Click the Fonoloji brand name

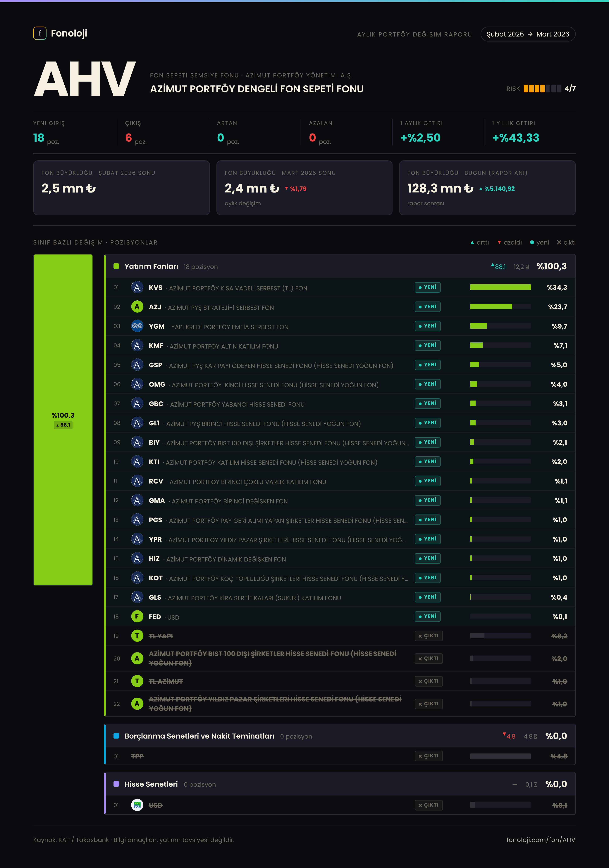[69, 34]
